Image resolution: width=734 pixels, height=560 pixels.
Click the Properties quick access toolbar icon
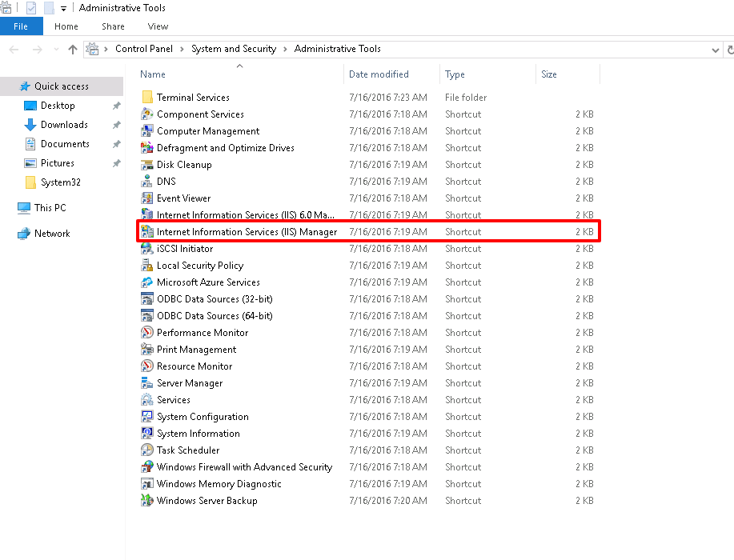click(31, 8)
